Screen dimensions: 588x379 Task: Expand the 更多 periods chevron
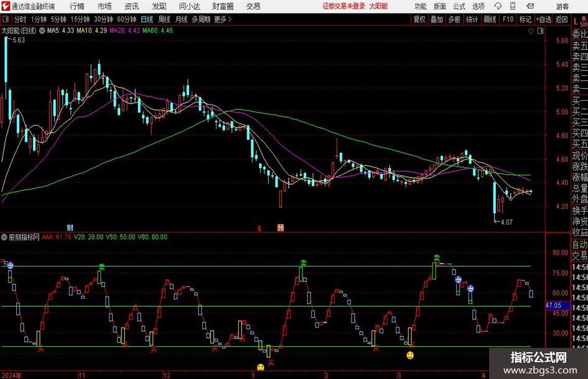pyautogui.click(x=230, y=19)
